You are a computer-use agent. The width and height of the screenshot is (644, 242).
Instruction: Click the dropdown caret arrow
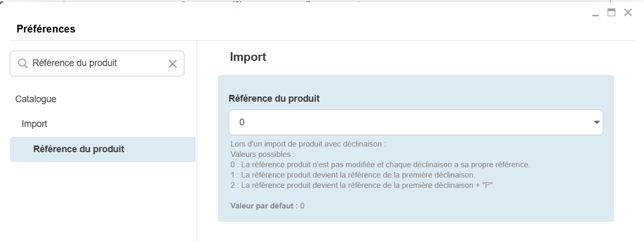596,122
